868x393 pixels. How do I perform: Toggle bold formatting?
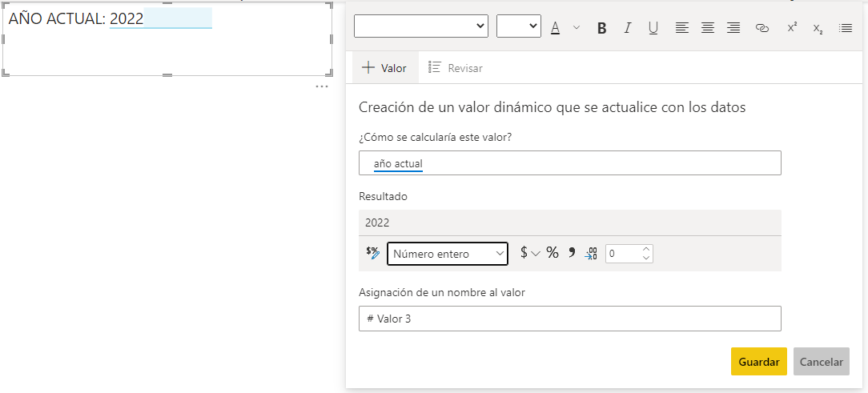(601, 28)
